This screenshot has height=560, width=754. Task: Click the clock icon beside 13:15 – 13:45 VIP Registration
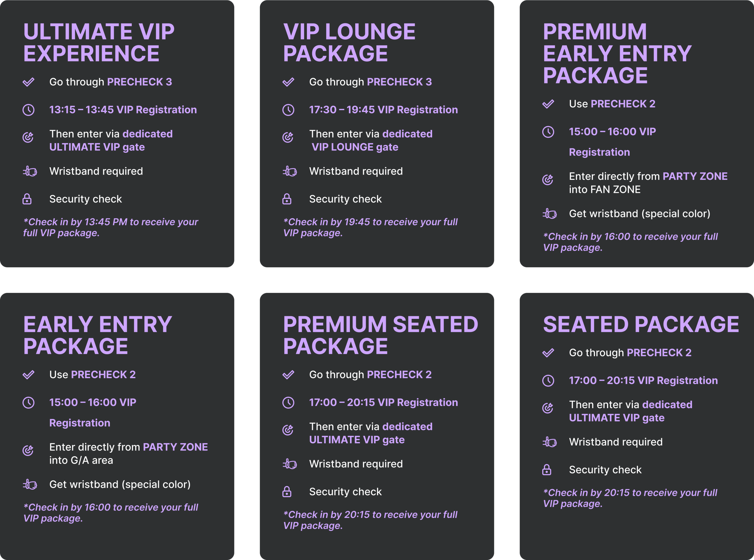[29, 110]
